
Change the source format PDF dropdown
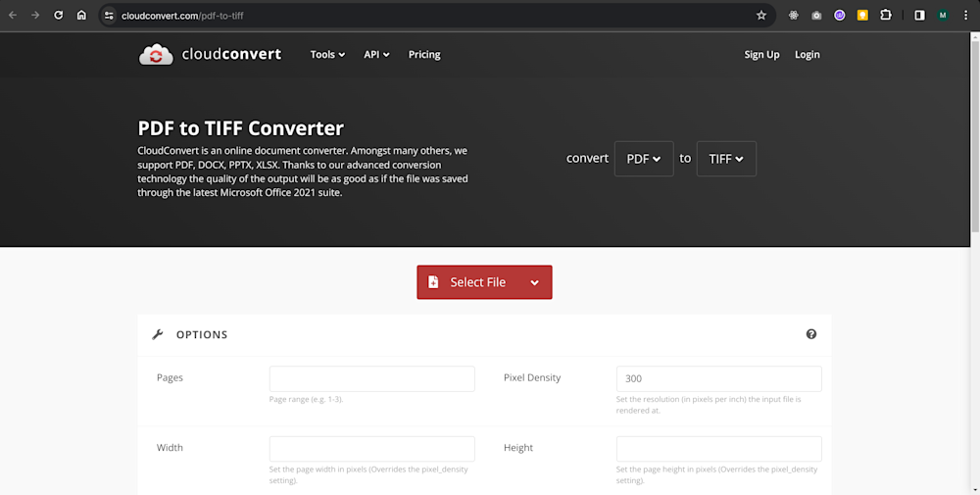tap(644, 159)
